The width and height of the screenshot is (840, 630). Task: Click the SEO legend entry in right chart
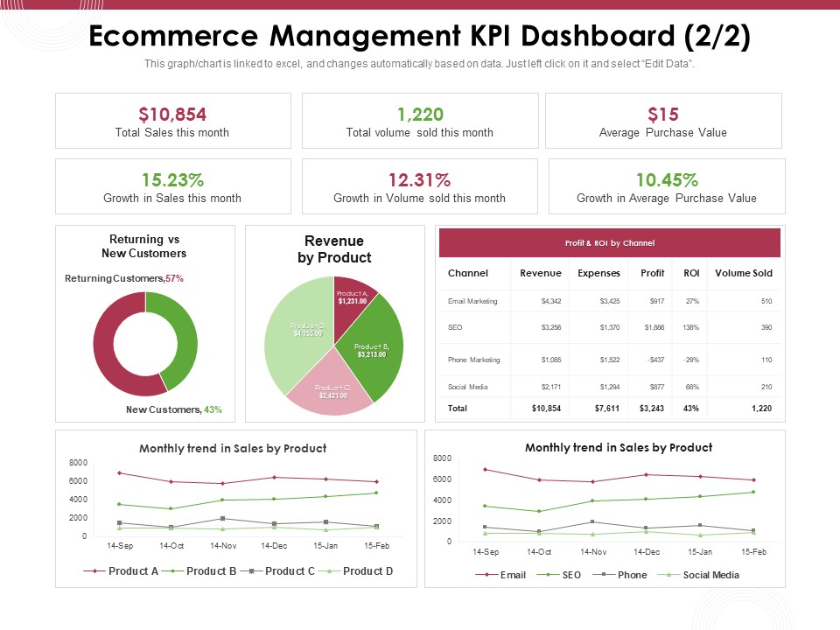pyautogui.click(x=559, y=575)
